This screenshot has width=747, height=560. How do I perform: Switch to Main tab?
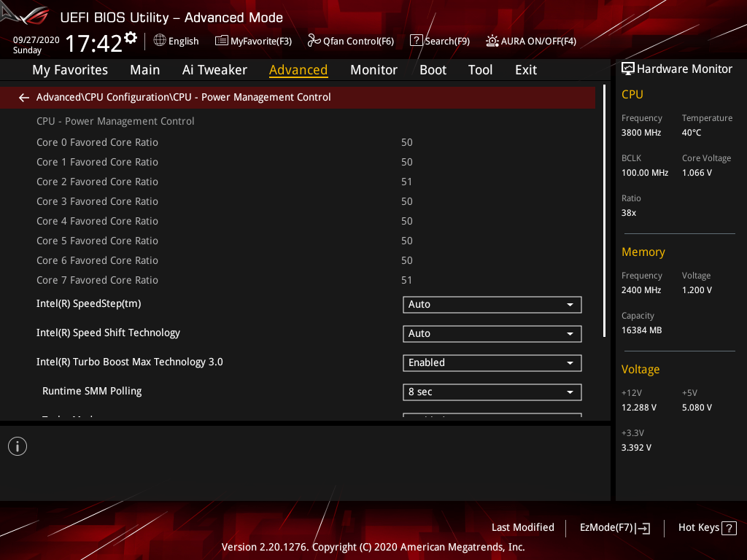tap(145, 70)
